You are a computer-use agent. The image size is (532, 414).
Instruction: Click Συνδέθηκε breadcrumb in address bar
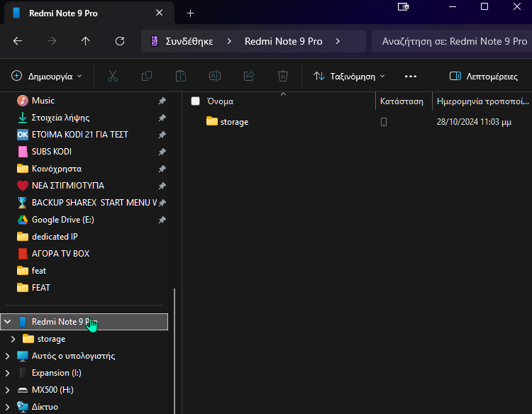click(x=189, y=41)
